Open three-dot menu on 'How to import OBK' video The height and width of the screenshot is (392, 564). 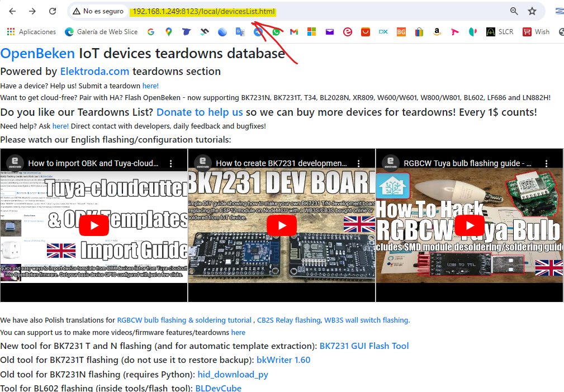[x=171, y=163]
